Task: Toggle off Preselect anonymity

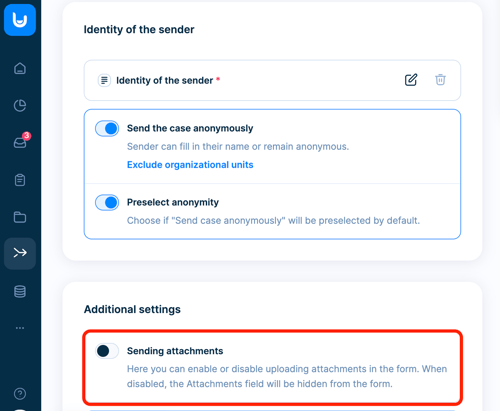Action: pyautogui.click(x=107, y=203)
